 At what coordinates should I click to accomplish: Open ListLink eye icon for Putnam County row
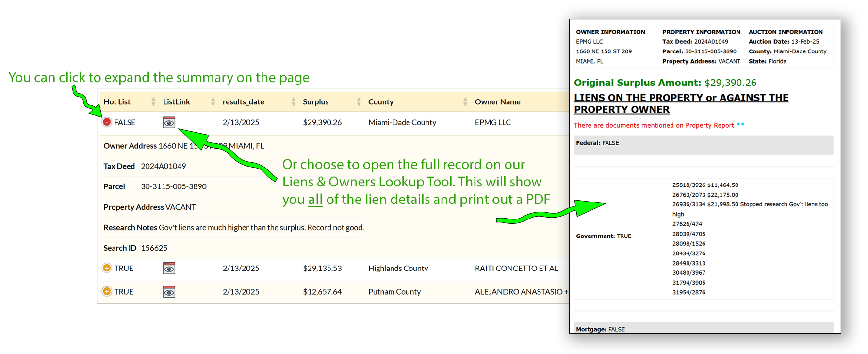tap(169, 292)
